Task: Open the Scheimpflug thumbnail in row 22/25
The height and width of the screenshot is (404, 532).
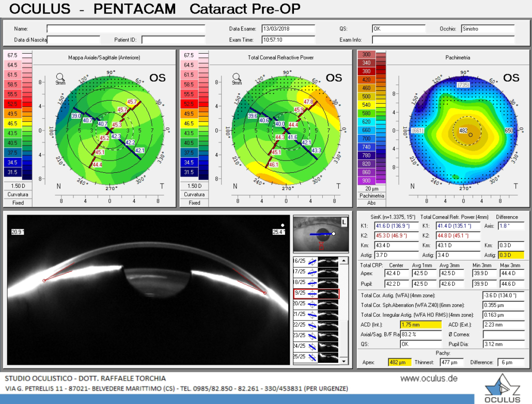Action: click(328, 325)
